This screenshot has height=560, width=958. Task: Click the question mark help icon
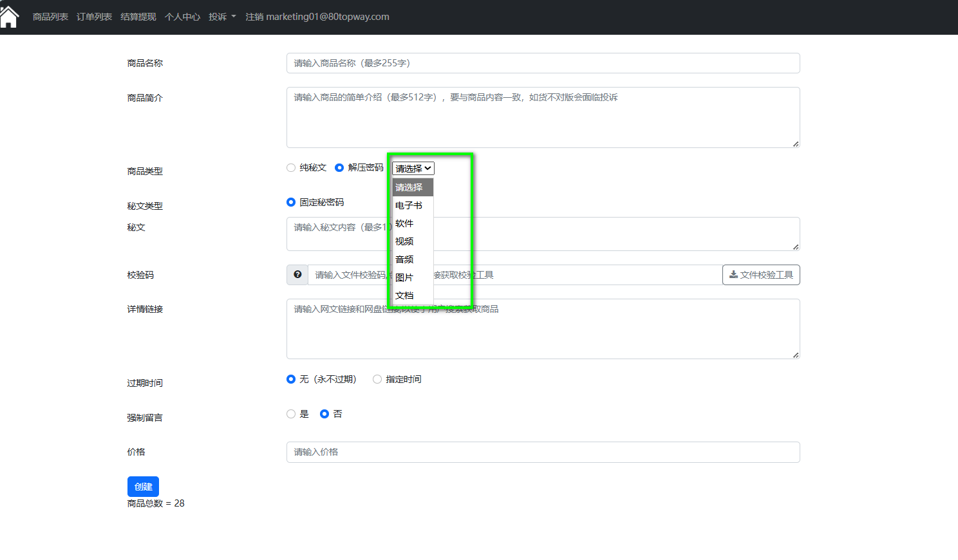coord(297,275)
